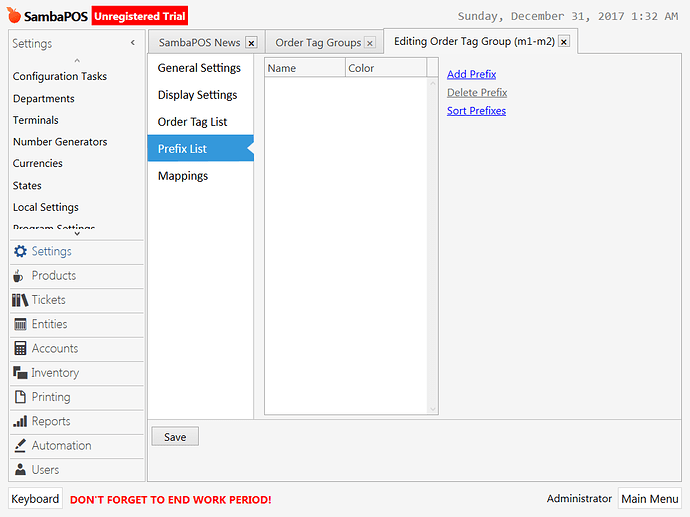The width and height of the screenshot is (690, 517).
Task: Open the Printing module label
Action: [51, 397]
